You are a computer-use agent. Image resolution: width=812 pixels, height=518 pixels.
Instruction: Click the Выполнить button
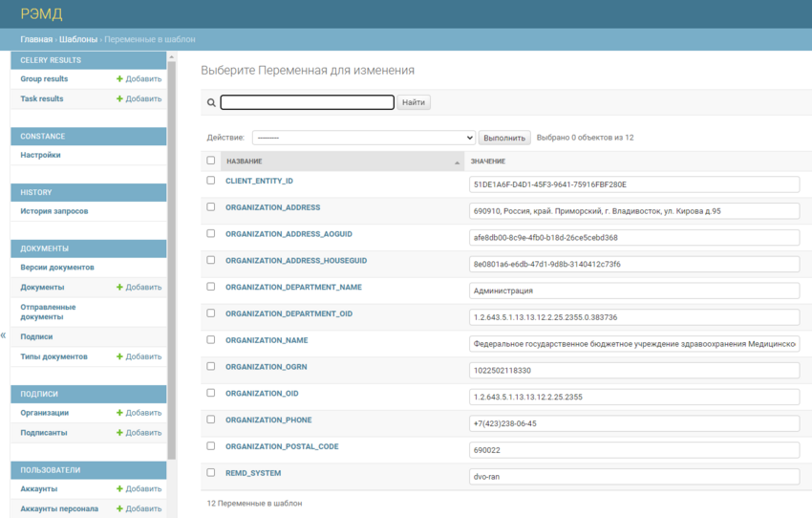point(504,138)
